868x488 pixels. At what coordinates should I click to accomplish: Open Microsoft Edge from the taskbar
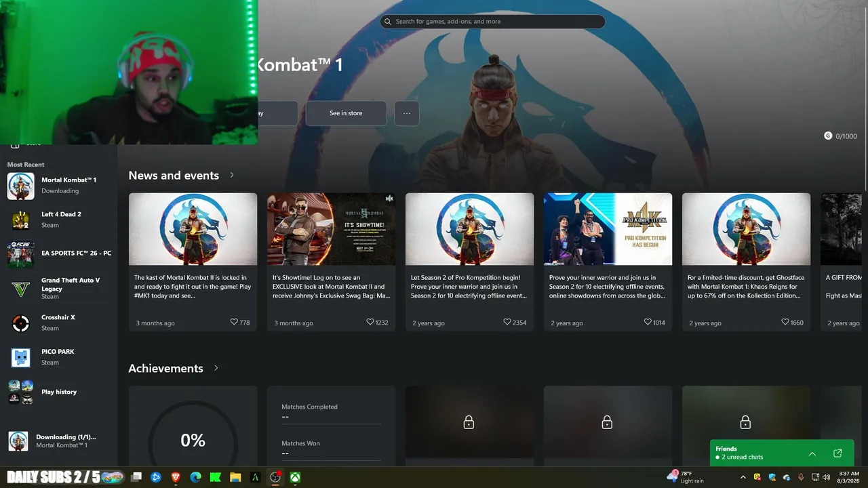click(195, 477)
